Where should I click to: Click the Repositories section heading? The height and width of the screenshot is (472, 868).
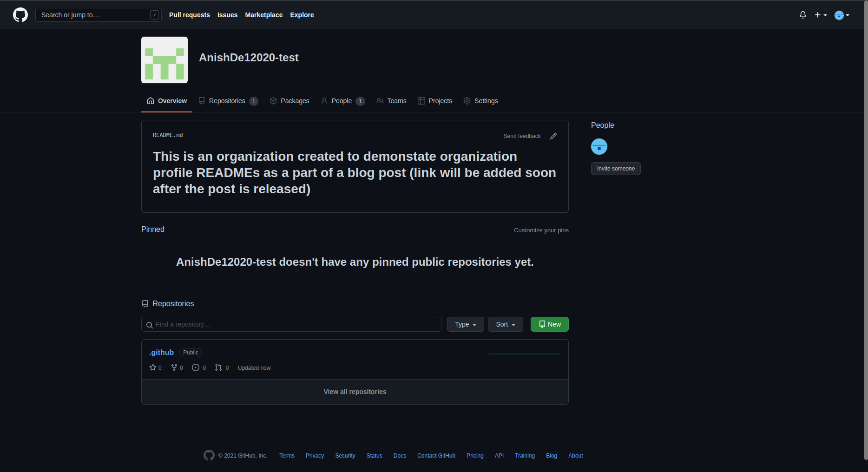[x=168, y=303]
